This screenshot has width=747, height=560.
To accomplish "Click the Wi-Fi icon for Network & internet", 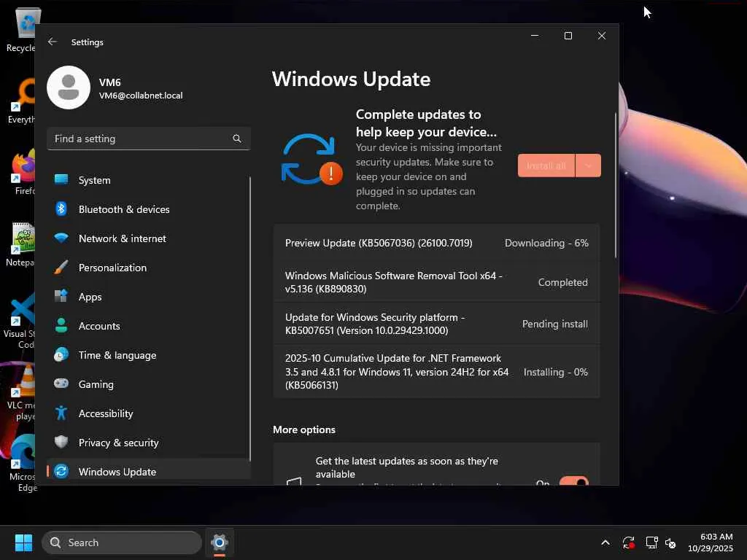I will tap(61, 238).
